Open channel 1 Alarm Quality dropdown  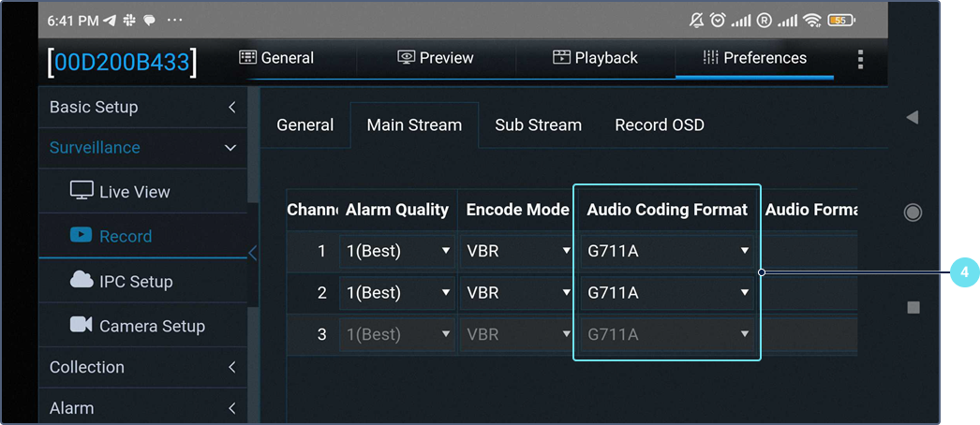tap(396, 252)
